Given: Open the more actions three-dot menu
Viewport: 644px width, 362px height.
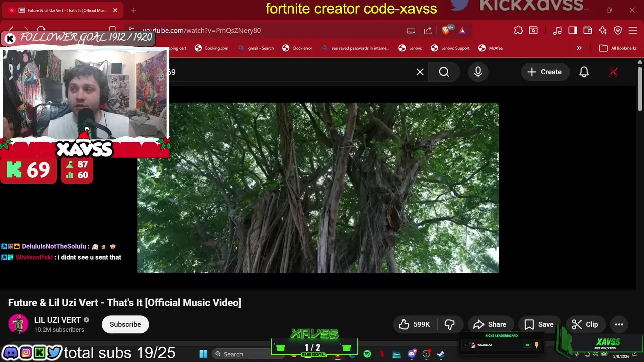Looking at the screenshot, I should 619,324.
